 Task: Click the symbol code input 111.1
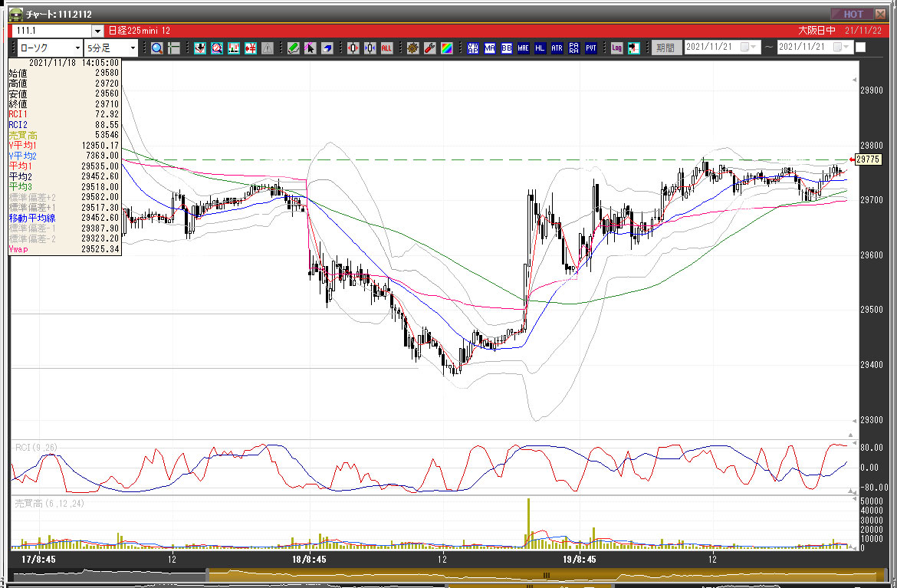(x=52, y=31)
